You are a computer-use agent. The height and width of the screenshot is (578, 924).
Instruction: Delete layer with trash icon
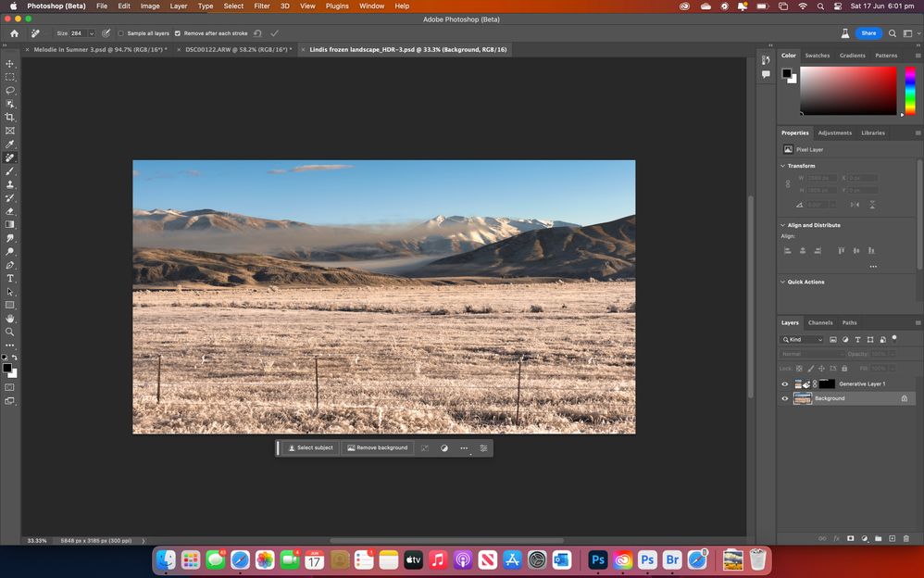pos(906,538)
